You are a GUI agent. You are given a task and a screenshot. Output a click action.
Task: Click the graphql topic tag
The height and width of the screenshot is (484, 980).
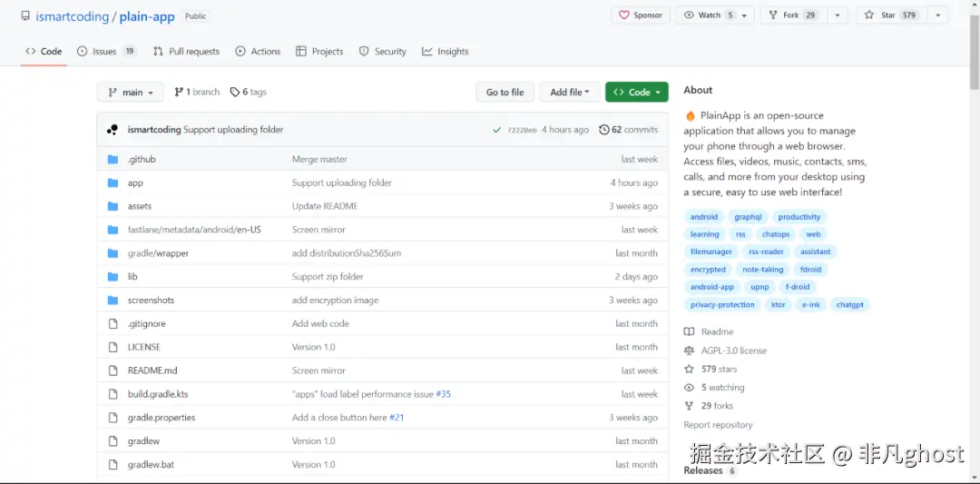tap(748, 217)
